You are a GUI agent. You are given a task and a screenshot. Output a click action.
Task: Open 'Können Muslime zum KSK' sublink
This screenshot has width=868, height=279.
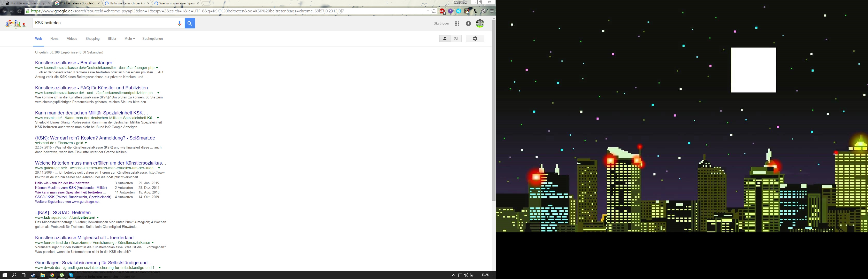[x=71, y=188]
